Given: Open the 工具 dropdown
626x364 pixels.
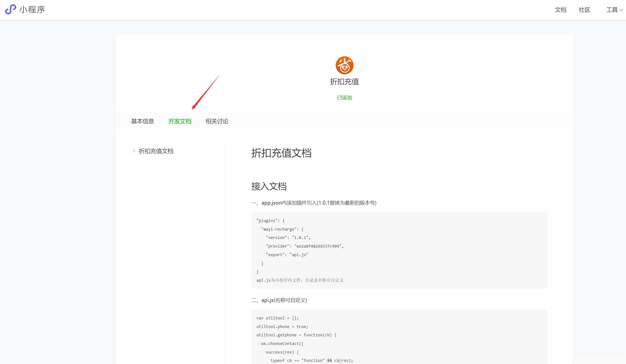Looking at the screenshot, I should pyautogui.click(x=614, y=10).
